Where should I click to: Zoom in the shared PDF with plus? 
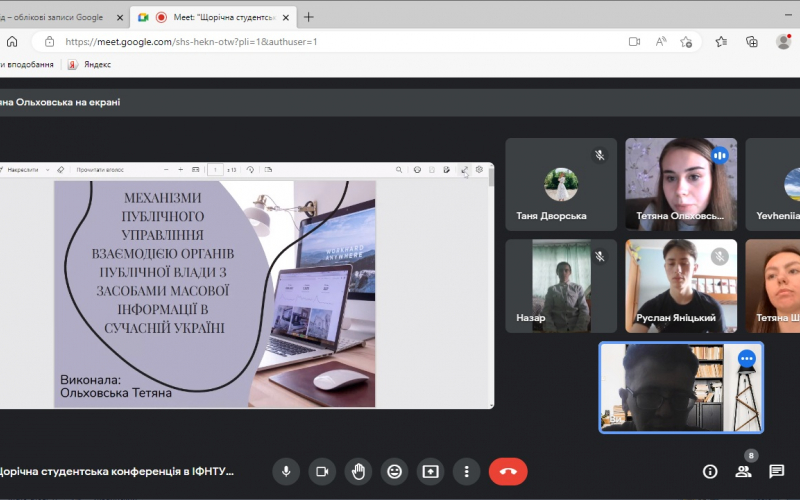180,170
